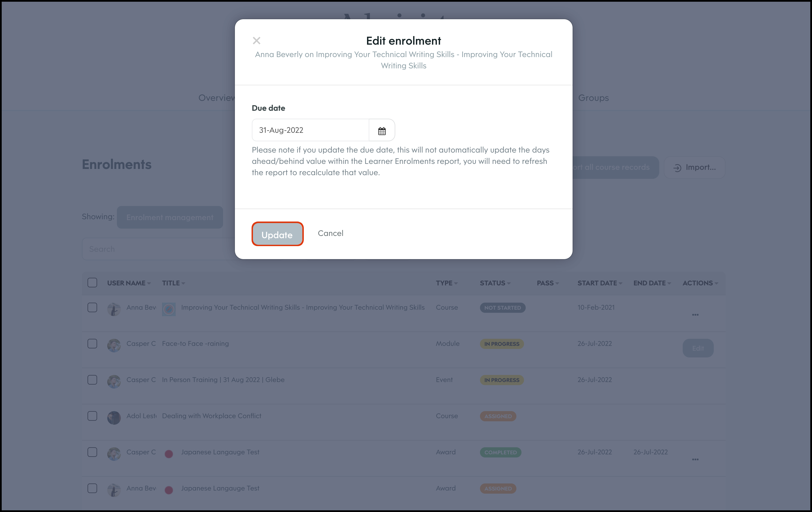This screenshot has height=512, width=812.
Task: Cancel the enrolment edit
Action: pos(330,233)
